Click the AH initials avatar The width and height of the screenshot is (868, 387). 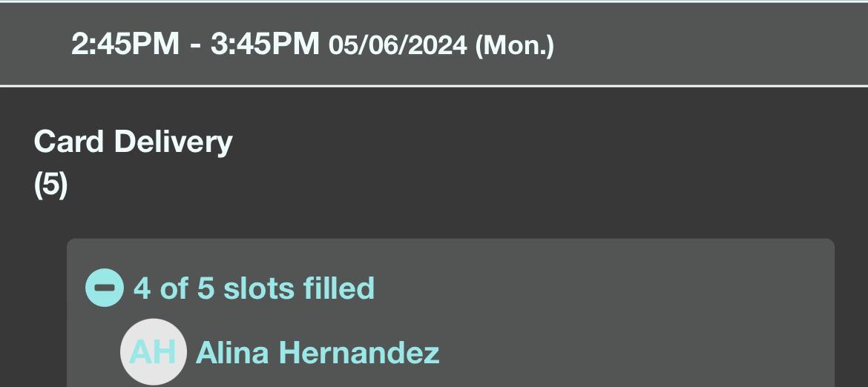coord(152,352)
